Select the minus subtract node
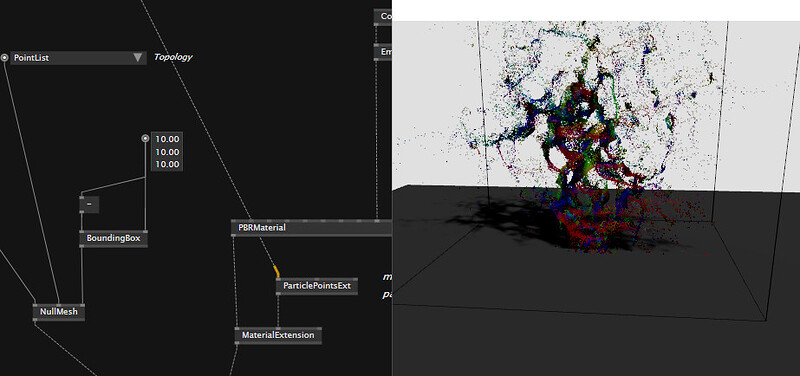This screenshot has width=800, height=376. click(89, 205)
